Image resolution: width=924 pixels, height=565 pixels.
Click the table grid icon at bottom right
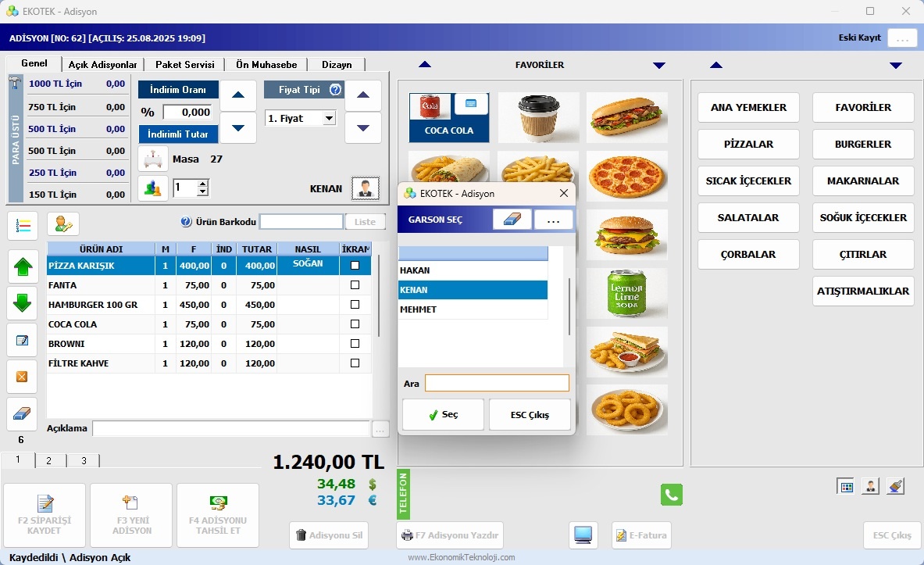tap(847, 487)
